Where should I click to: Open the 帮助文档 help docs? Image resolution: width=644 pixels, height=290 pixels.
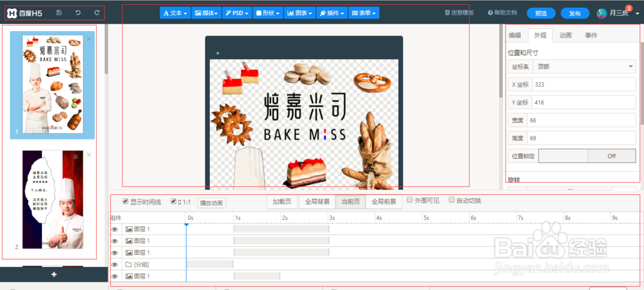pyautogui.click(x=502, y=13)
